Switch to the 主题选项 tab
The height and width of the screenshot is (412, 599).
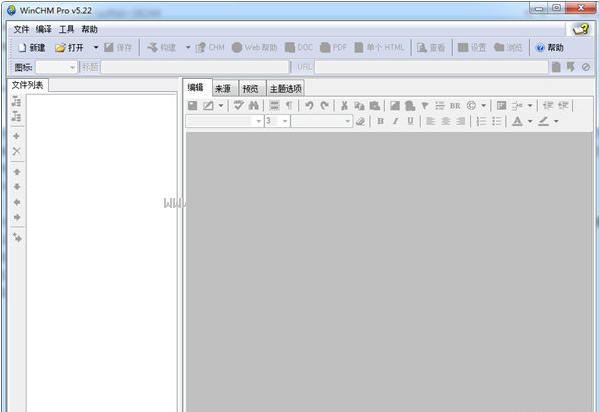(286, 89)
